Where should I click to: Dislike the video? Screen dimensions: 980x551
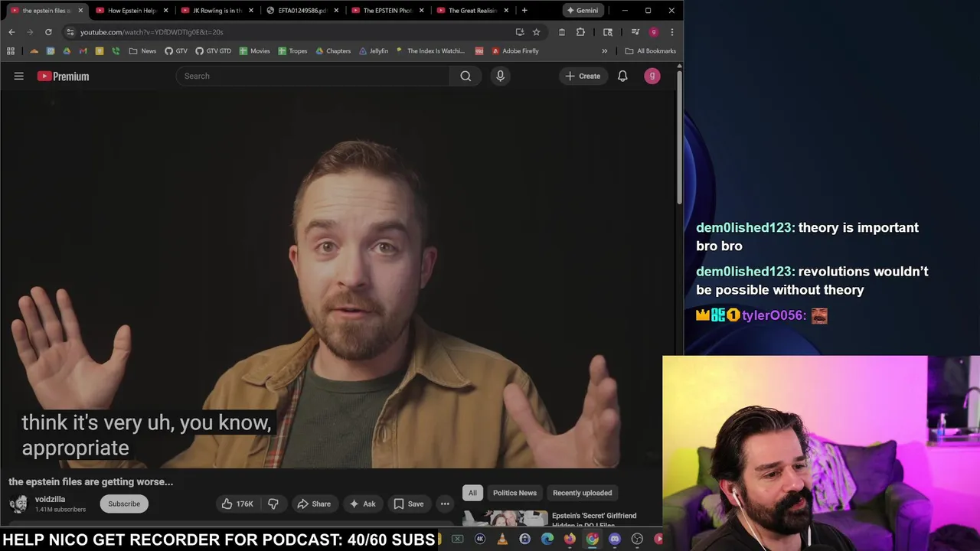[273, 504]
